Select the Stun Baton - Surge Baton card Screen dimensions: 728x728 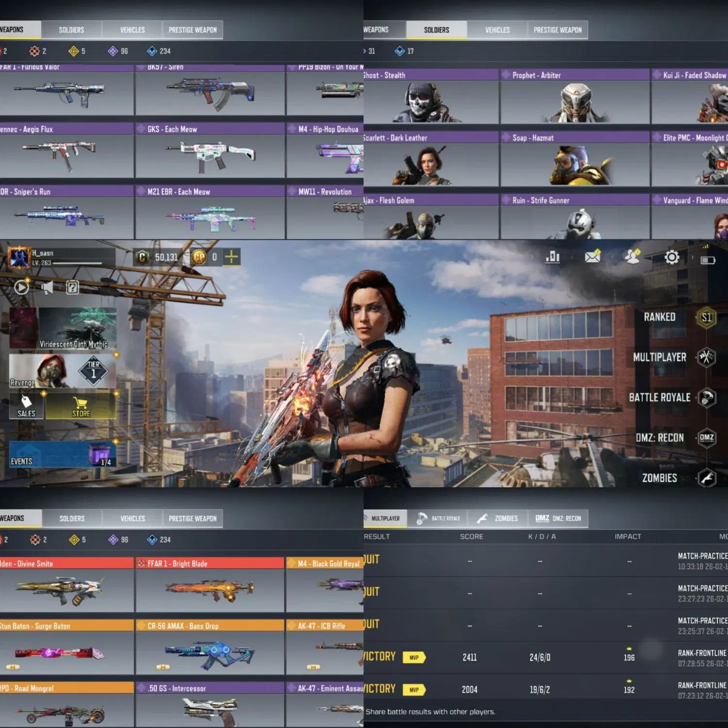coord(67,647)
